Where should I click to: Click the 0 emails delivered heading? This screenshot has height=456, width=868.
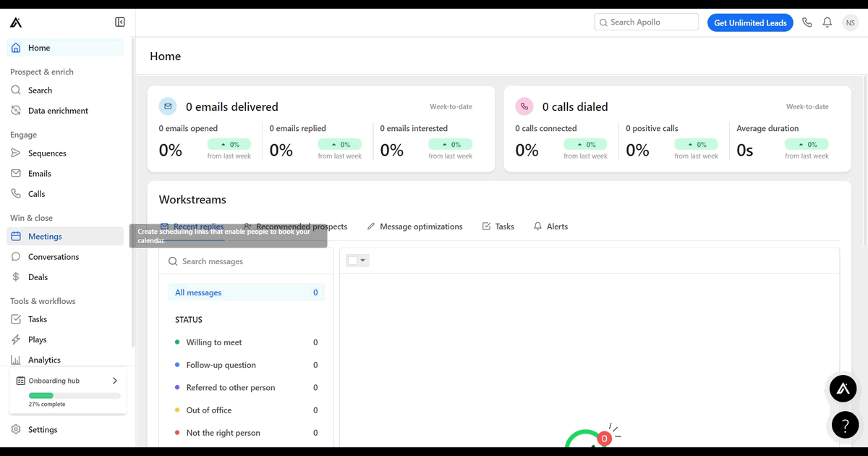(x=232, y=106)
